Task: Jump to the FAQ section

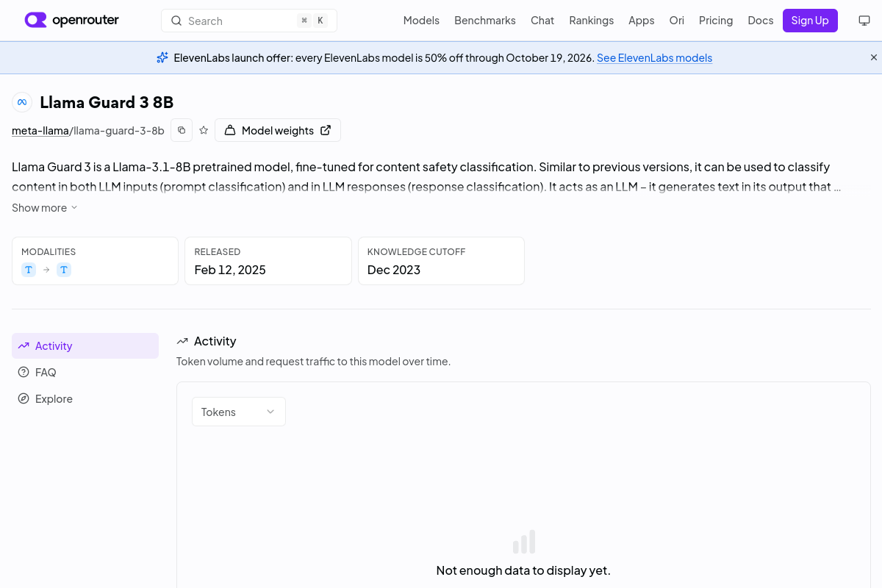Action: click(85, 373)
